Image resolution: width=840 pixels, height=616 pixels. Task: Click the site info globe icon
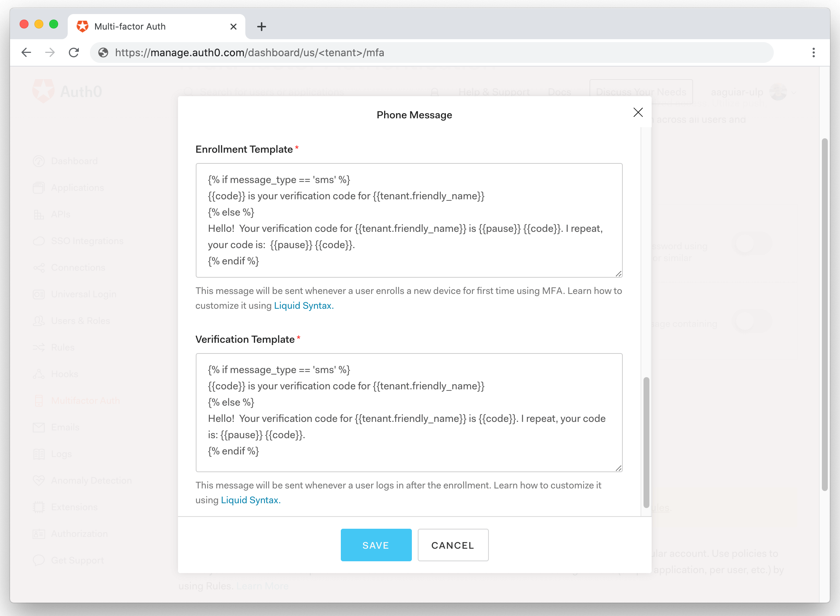click(x=103, y=53)
